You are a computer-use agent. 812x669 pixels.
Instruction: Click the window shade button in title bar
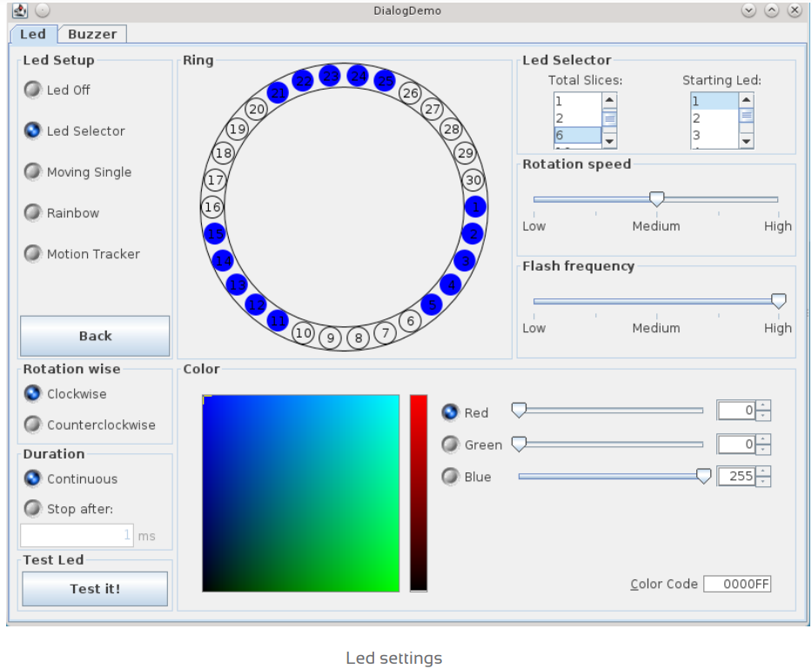click(748, 10)
